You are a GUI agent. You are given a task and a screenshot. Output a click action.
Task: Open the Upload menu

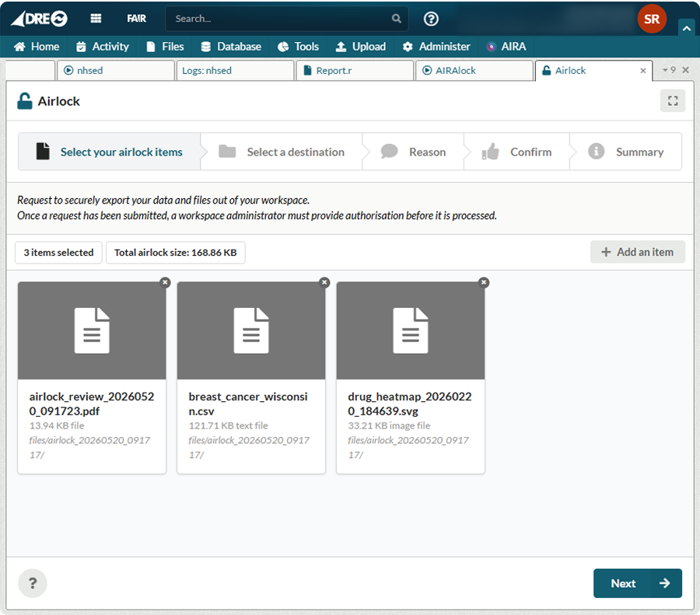(361, 47)
